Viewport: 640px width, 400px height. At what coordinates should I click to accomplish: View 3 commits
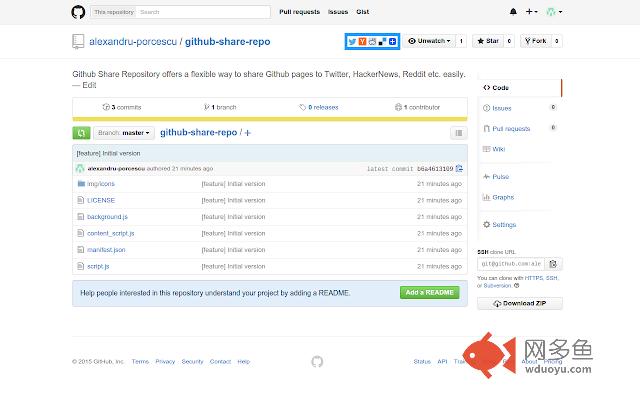(x=122, y=107)
